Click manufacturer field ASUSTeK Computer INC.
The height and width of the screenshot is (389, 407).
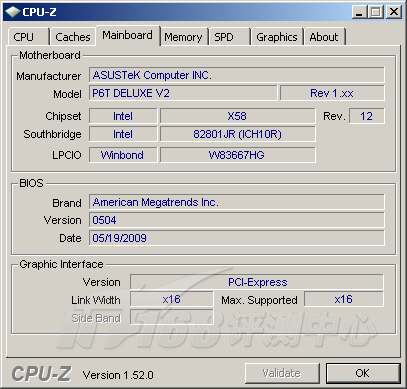[x=237, y=75]
